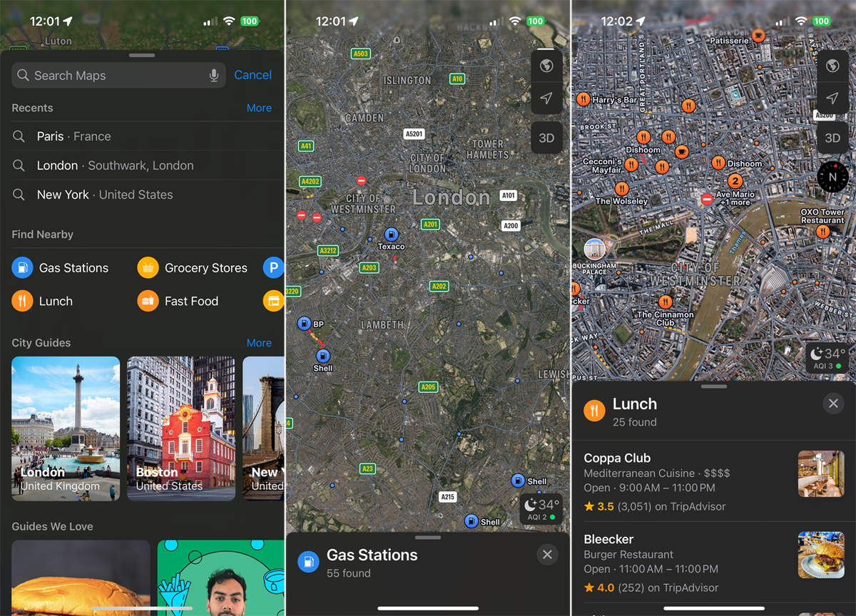Select Cecconi's Mayfair restaurant pin
This screenshot has height=616, width=856.
[x=631, y=165]
